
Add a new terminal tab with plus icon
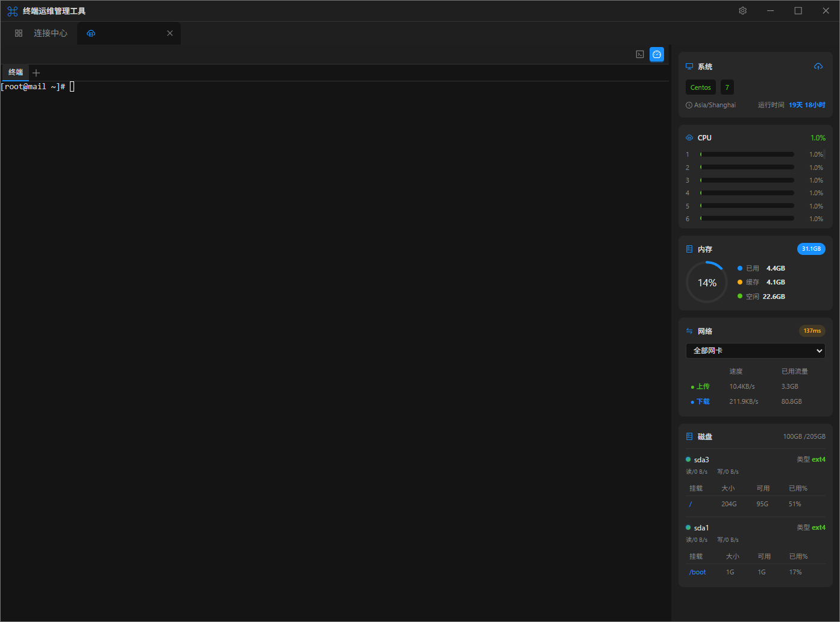(36, 73)
